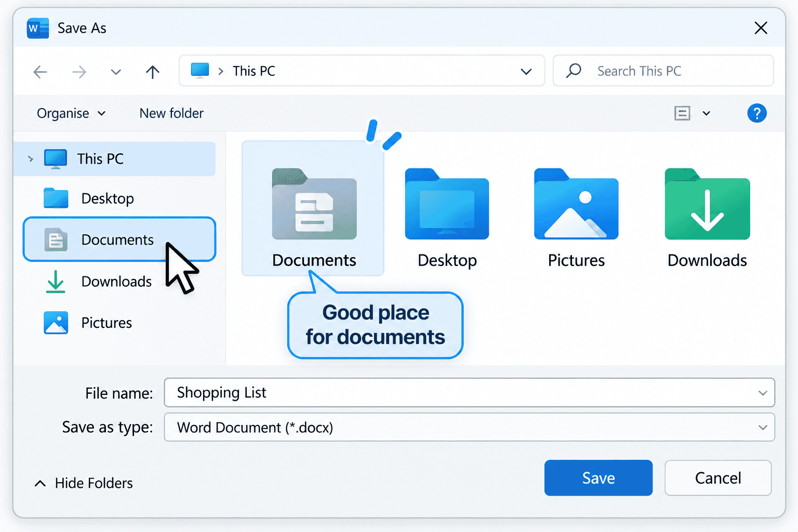Click the File name text field

click(x=469, y=393)
